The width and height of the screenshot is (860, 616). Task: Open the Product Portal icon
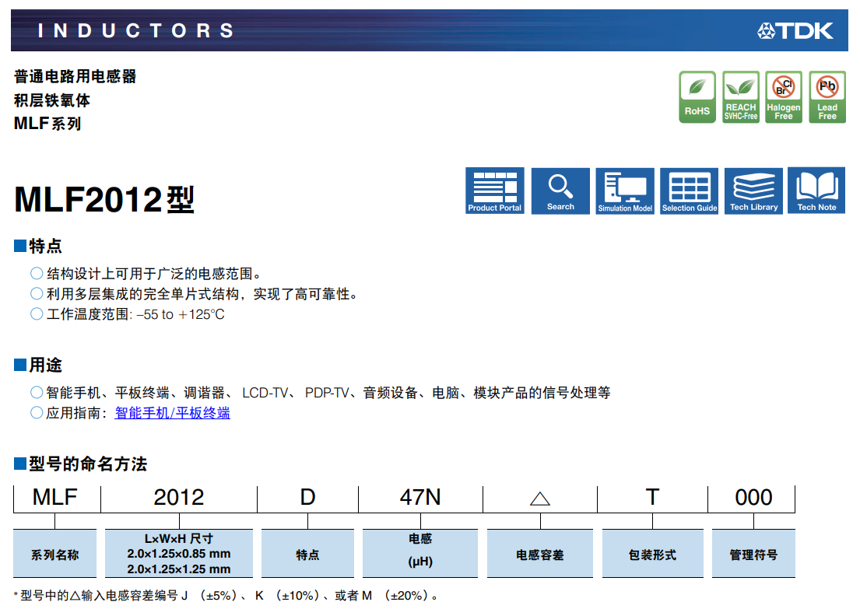tap(495, 191)
